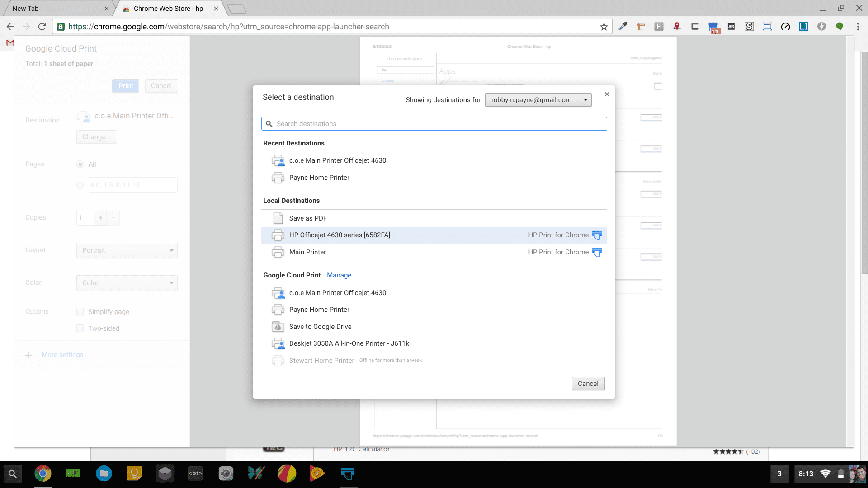
Task: Select the All pages radio button
Action: coord(80,164)
